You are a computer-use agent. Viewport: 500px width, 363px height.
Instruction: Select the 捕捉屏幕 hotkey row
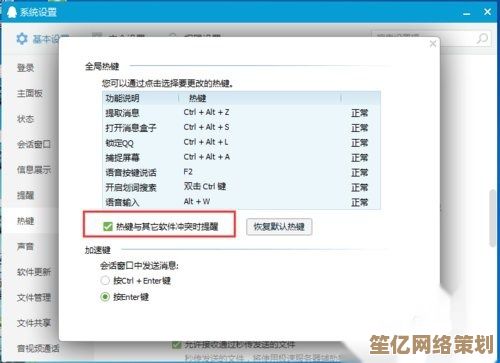(241, 157)
